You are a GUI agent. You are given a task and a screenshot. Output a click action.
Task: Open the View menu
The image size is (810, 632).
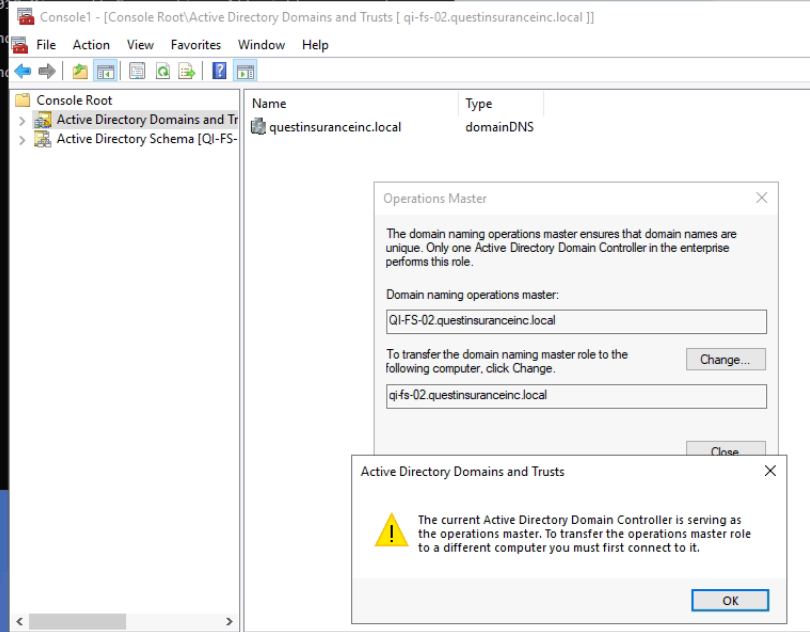coord(140,45)
